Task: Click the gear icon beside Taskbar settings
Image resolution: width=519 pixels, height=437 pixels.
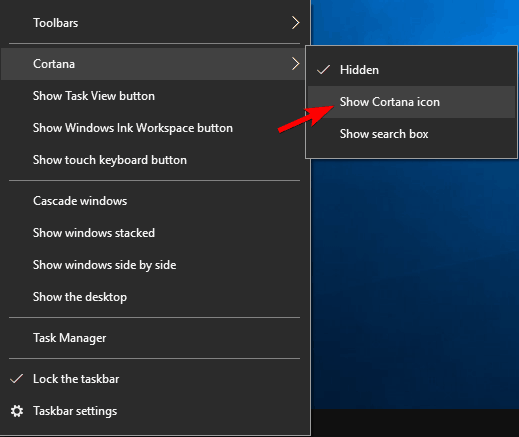Action: click(x=17, y=411)
